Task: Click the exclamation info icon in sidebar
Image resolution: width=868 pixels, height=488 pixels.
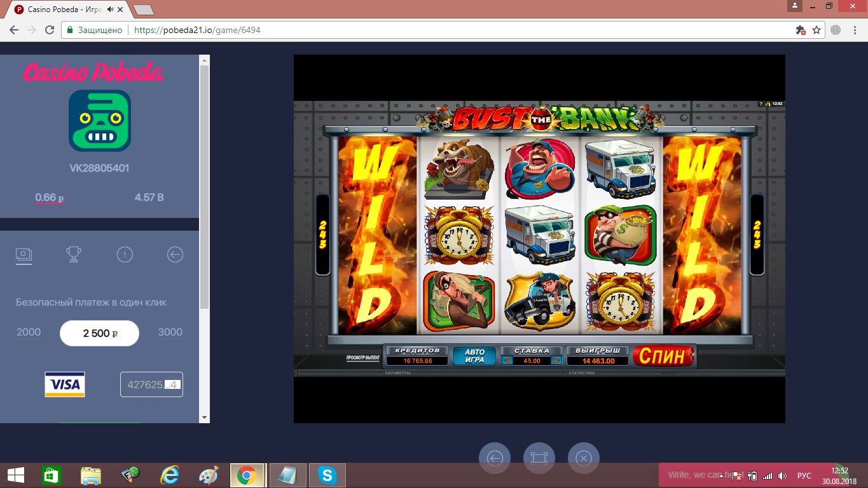Action: (x=125, y=255)
